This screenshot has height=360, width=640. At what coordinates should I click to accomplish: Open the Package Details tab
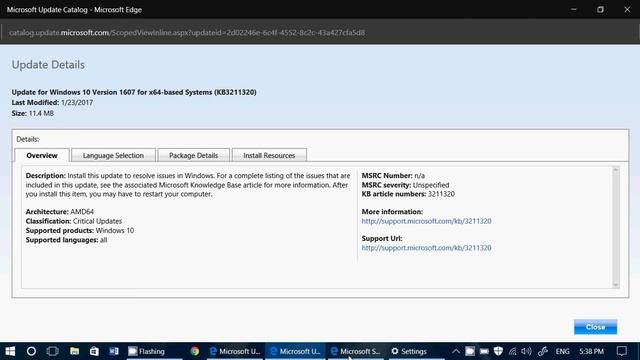193,156
